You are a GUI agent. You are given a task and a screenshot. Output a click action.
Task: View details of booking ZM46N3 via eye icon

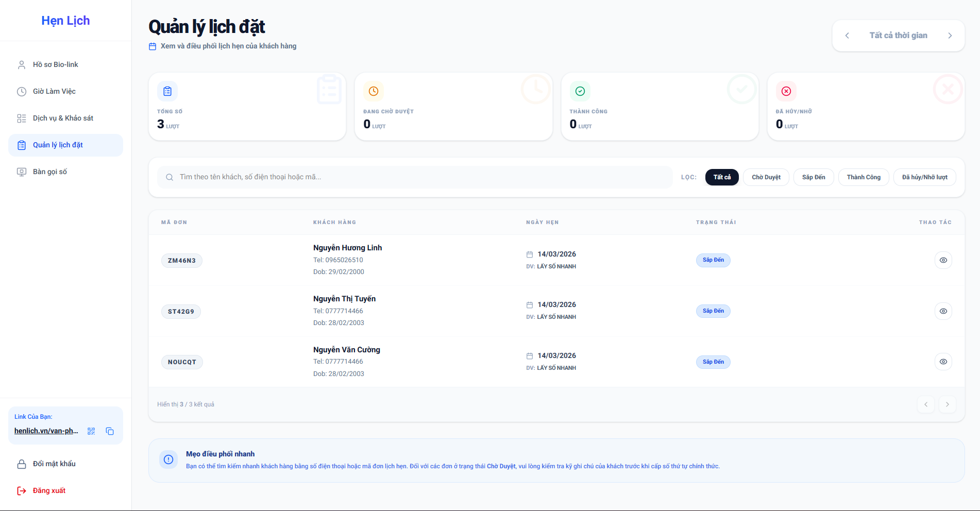click(943, 260)
